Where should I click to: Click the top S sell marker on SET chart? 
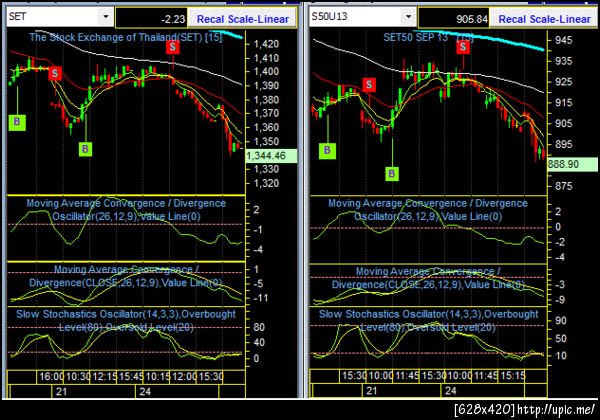[173, 47]
